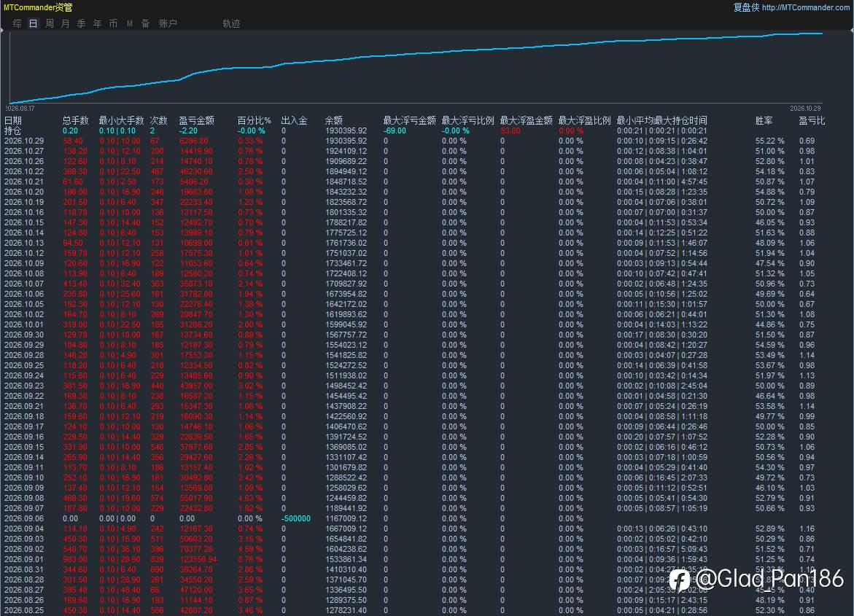The height and width of the screenshot is (616, 854).
Task: Click the 2026.08.17 chart start date
Action: pyautogui.click(x=20, y=109)
